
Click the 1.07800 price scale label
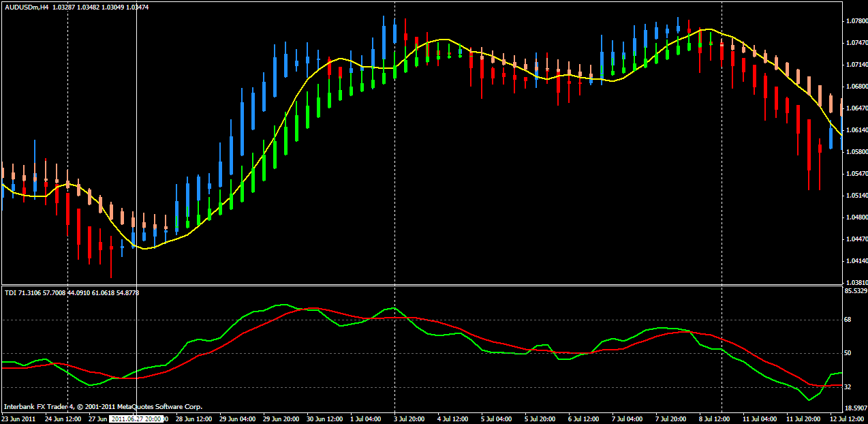(x=856, y=21)
